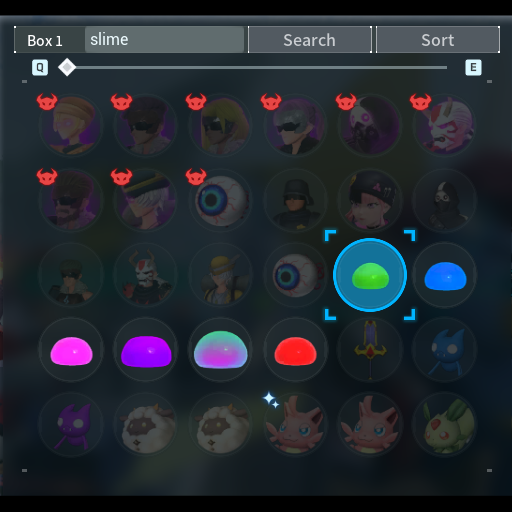Select the rainbow gradient slime
The image size is (512, 512).
tap(221, 350)
